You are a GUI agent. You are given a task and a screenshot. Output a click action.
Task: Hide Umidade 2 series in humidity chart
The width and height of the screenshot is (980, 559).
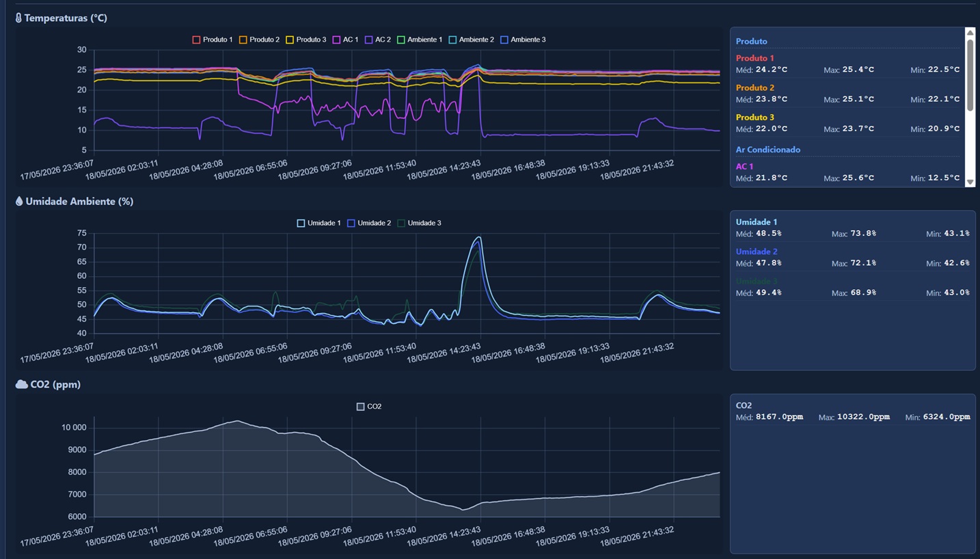coord(369,223)
